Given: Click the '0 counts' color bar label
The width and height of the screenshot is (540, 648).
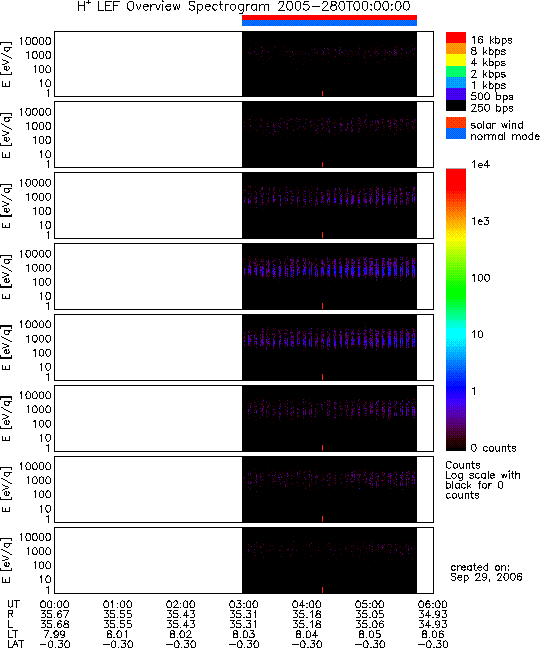Looking at the screenshot, I should pyautogui.click(x=494, y=448).
